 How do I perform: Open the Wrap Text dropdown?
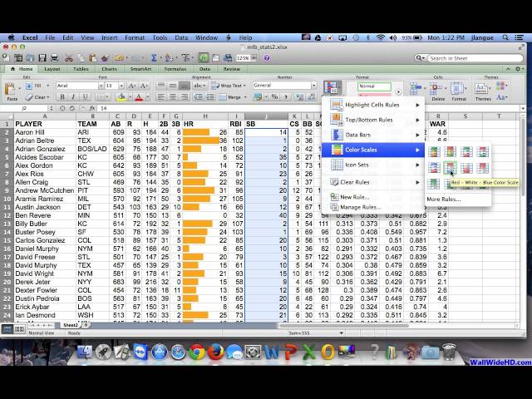(244, 86)
